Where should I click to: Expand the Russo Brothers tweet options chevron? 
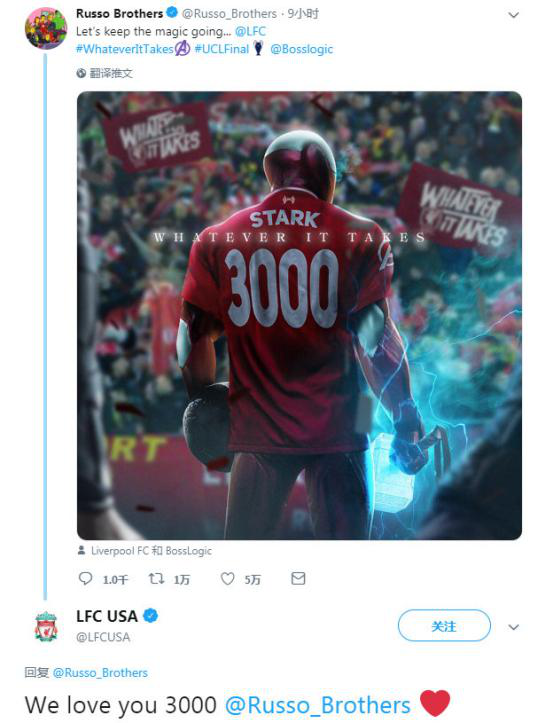coord(513,15)
